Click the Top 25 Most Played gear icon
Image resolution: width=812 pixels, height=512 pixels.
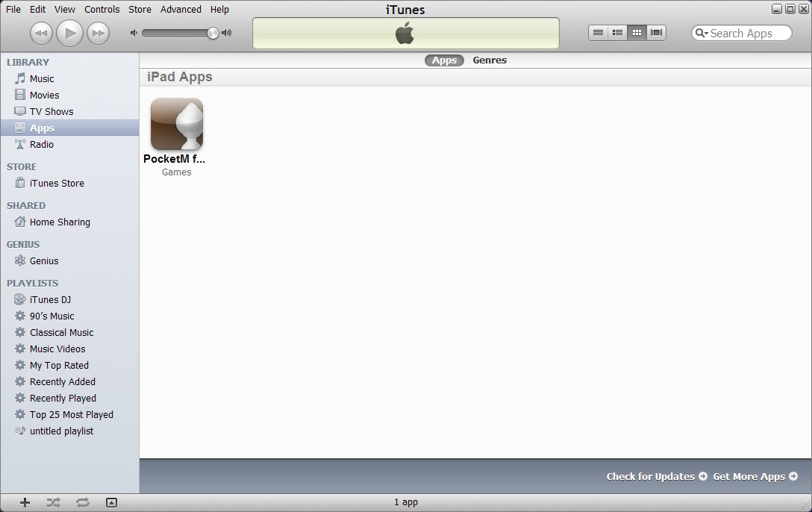19,414
